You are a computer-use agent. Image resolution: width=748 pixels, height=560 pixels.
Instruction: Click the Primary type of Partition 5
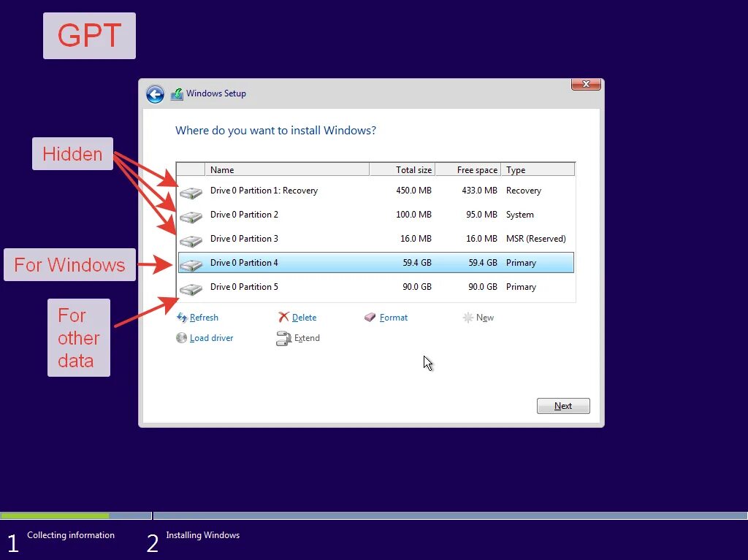(521, 287)
